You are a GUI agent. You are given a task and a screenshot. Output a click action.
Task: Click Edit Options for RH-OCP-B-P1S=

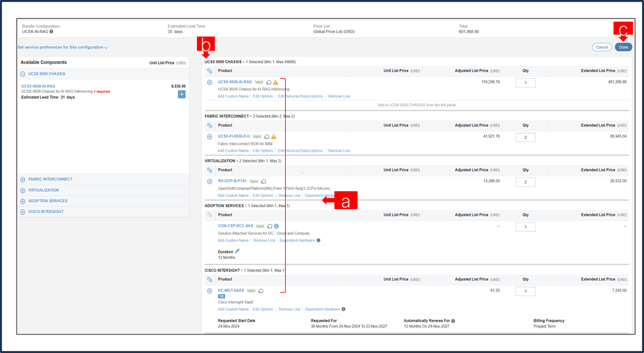263,196
